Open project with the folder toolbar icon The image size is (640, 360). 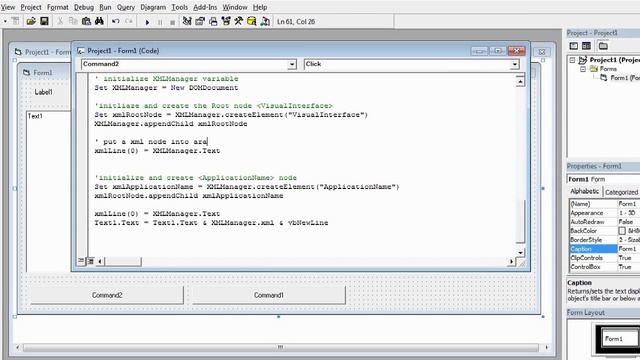coord(31,21)
